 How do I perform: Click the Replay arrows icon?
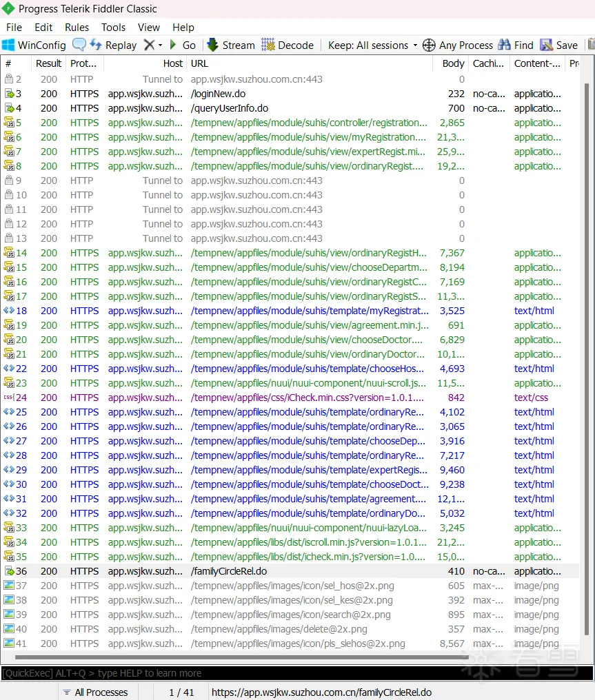96,45
